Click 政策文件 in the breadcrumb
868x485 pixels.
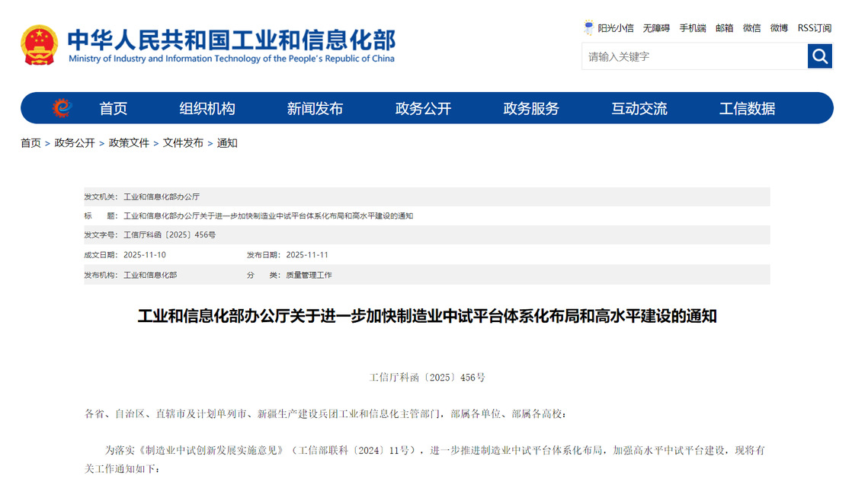click(129, 143)
